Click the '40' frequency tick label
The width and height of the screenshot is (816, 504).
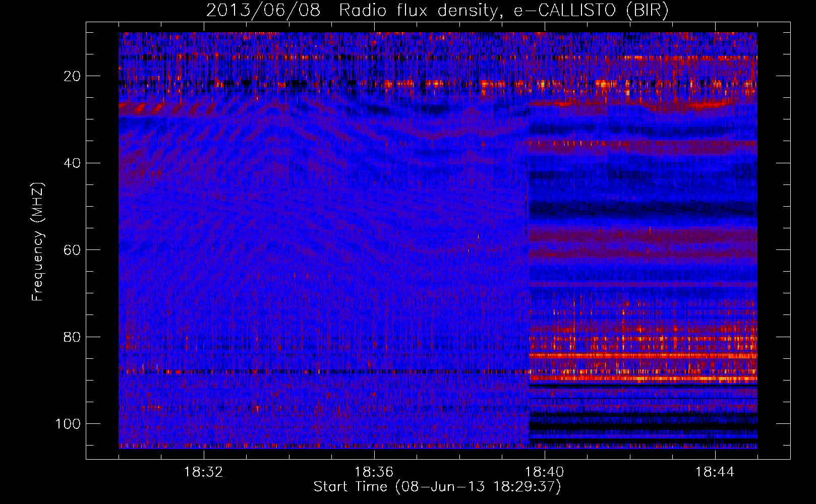(x=73, y=163)
